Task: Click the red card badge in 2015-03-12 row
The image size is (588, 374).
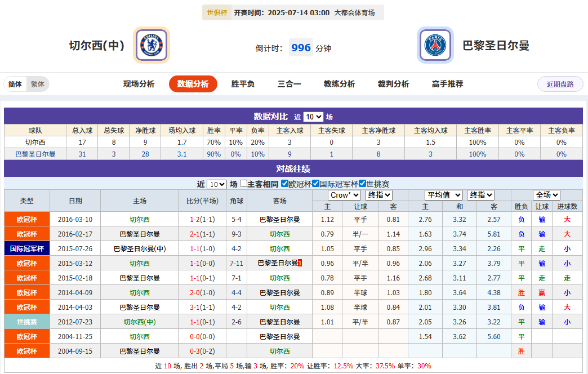Action: tap(300, 263)
